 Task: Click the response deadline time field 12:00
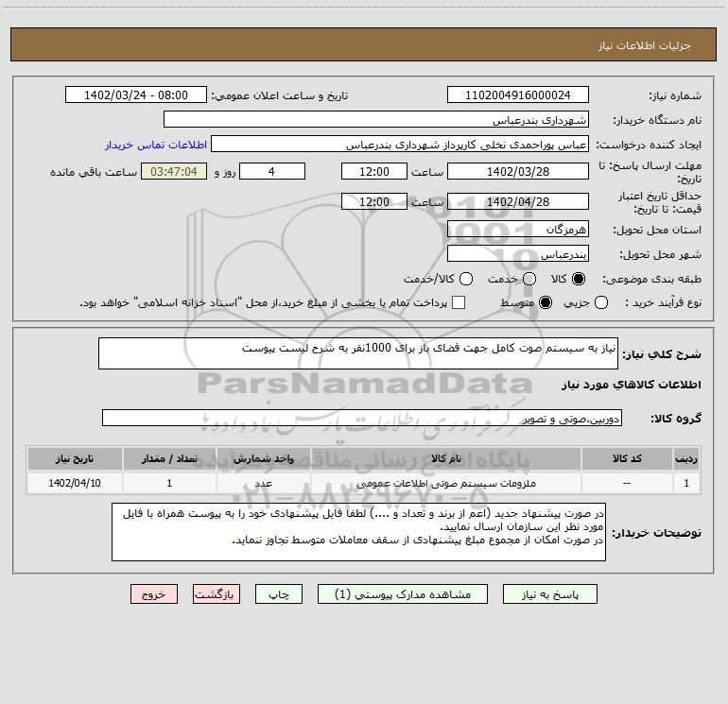coord(374,171)
